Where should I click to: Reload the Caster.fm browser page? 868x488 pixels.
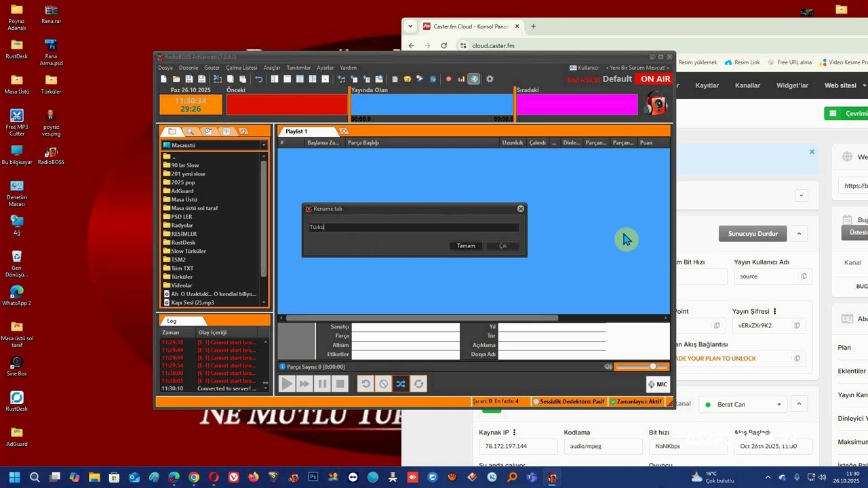443,45
